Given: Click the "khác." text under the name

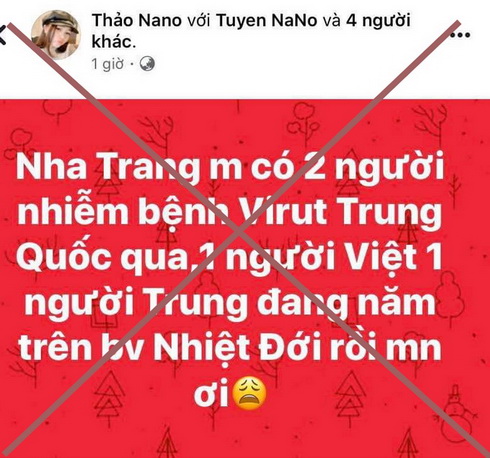Looking at the screenshot, I should point(114,42).
